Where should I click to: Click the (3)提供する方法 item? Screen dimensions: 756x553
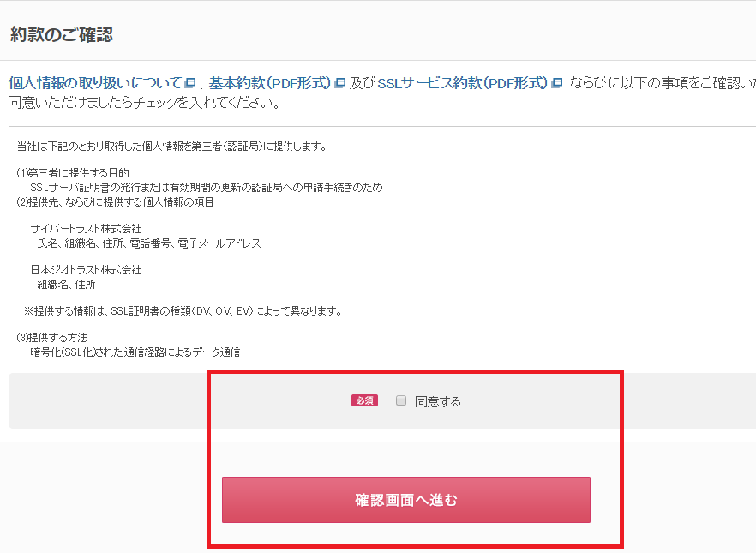click(51, 338)
